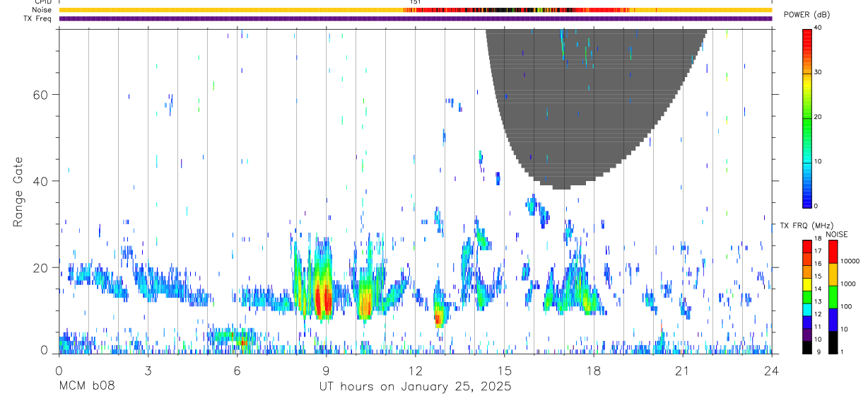Click the 'TX FRQ (MHz)' legend title
The height and width of the screenshot is (401, 868).
coord(807,225)
